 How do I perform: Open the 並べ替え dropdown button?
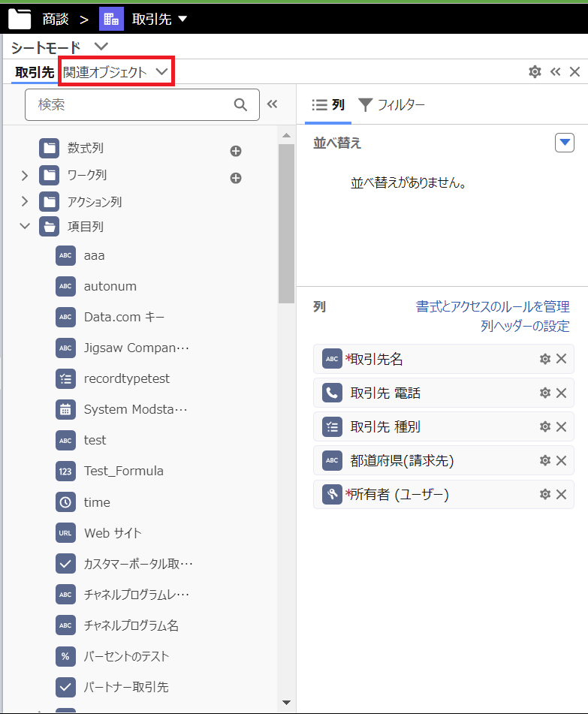click(565, 143)
